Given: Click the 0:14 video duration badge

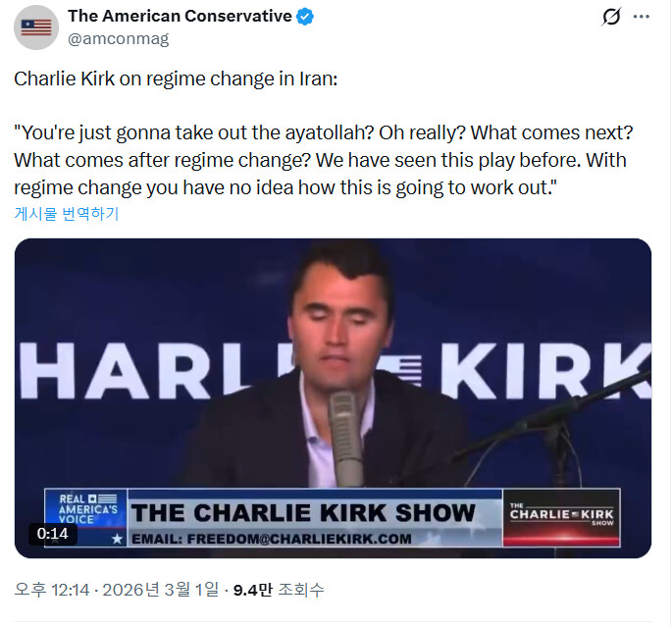Looking at the screenshot, I should coord(53,534).
